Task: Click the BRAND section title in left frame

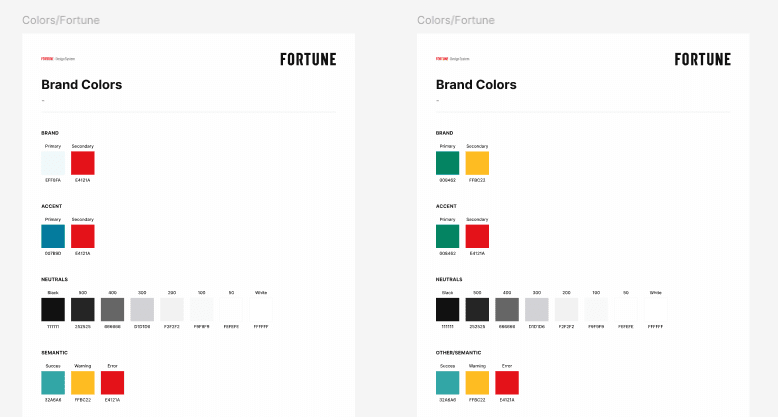Action: coord(50,133)
